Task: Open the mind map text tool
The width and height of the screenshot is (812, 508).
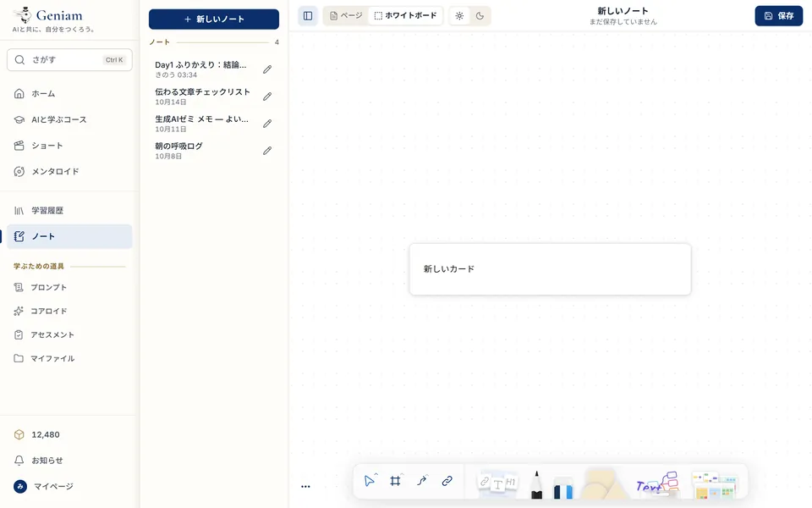Action: pos(658,483)
